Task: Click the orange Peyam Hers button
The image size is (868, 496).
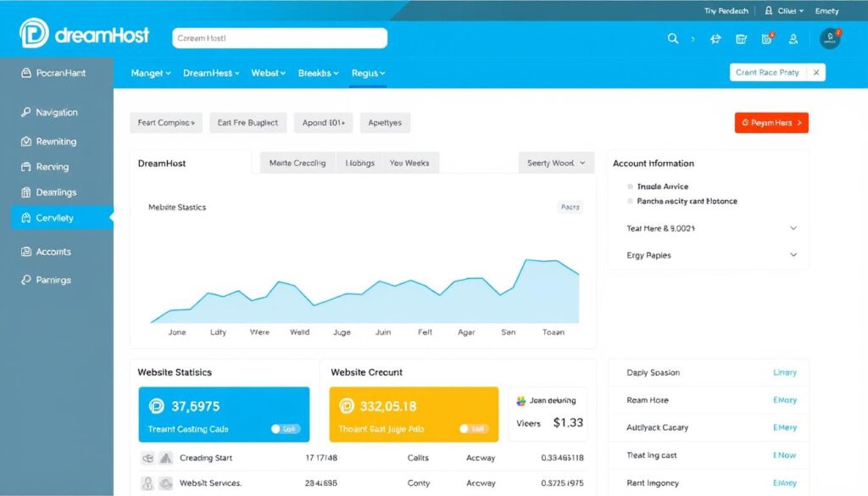Action: 771,123
